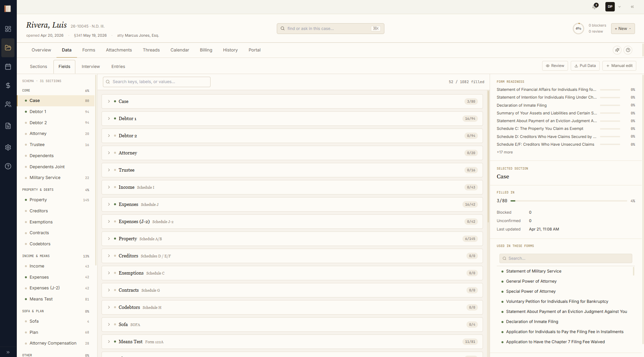
Task: Click the Manual edit button
Action: coord(619,66)
